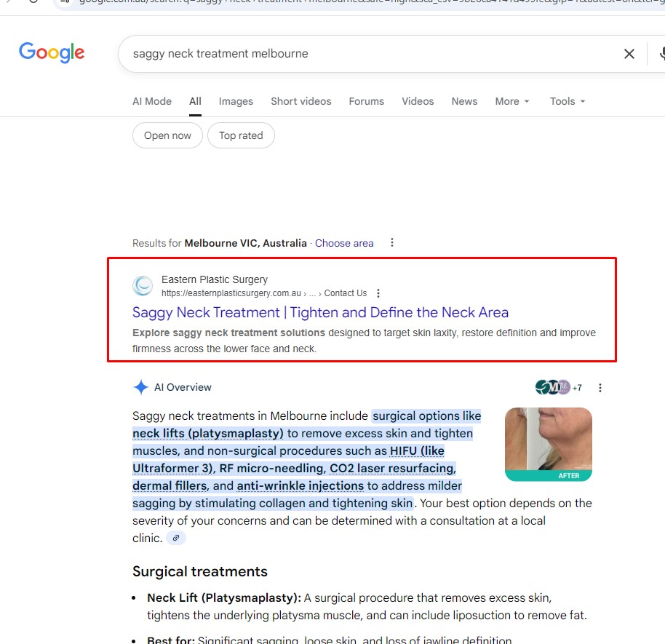Click the Google logo

click(x=52, y=52)
